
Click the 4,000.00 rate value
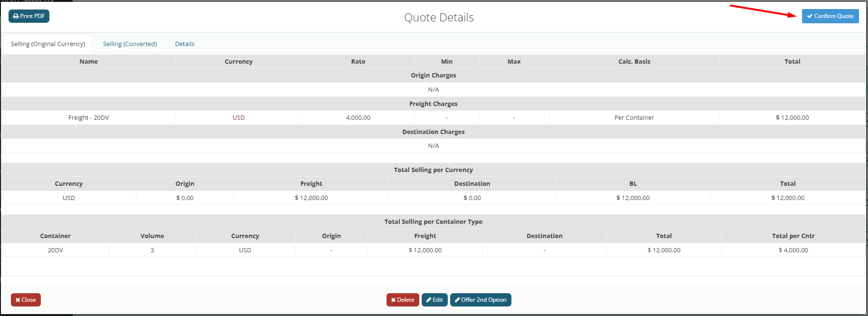(x=358, y=118)
